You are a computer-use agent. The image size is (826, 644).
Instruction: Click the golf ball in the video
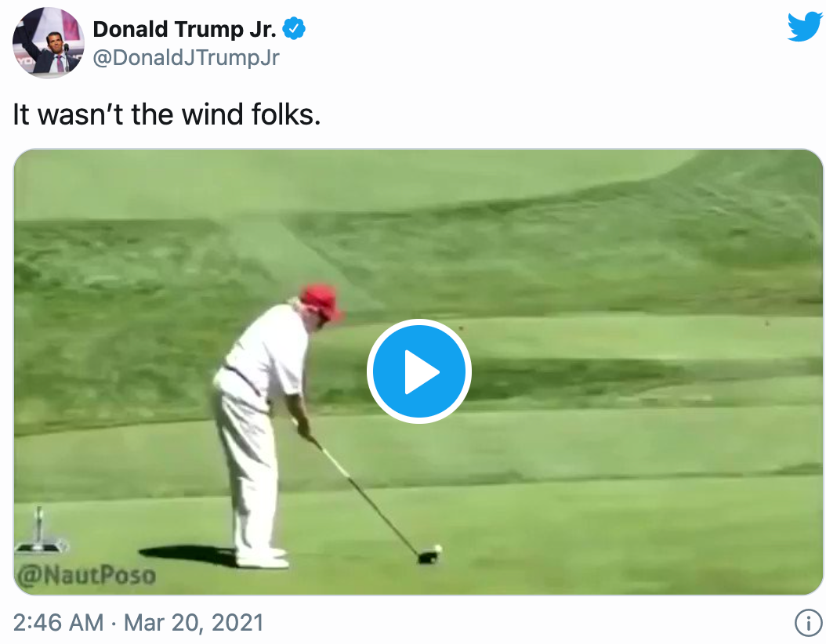[x=438, y=548]
